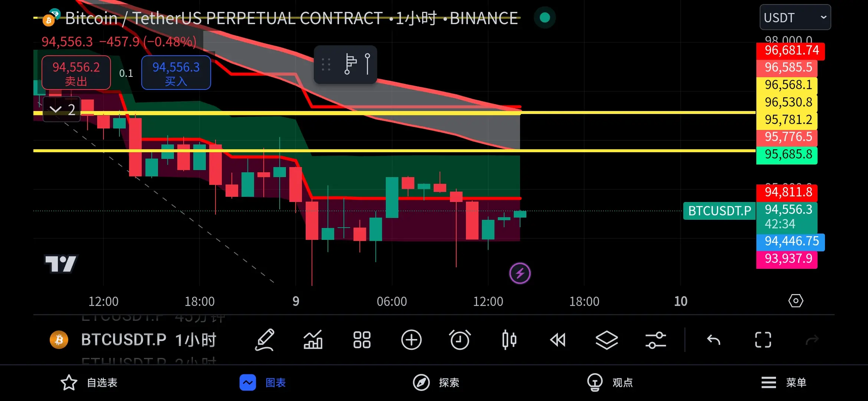Enter fullscreen chart mode
Image resolution: width=868 pixels, height=401 pixels.
pos(763,340)
